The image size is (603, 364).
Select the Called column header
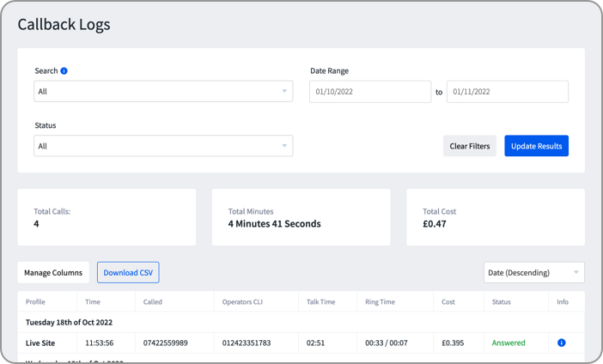click(153, 302)
